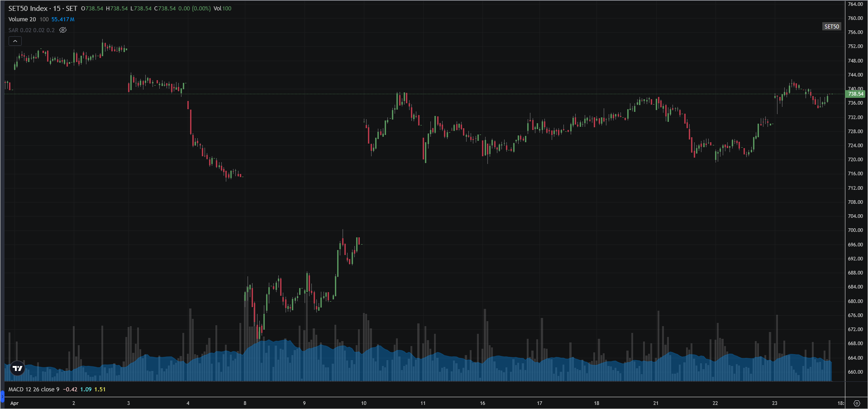Click the 700.00 price scale label
Image resolution: width=868 pixels, height=409 pixels.
pyautogui.click(x=855, y=231)
